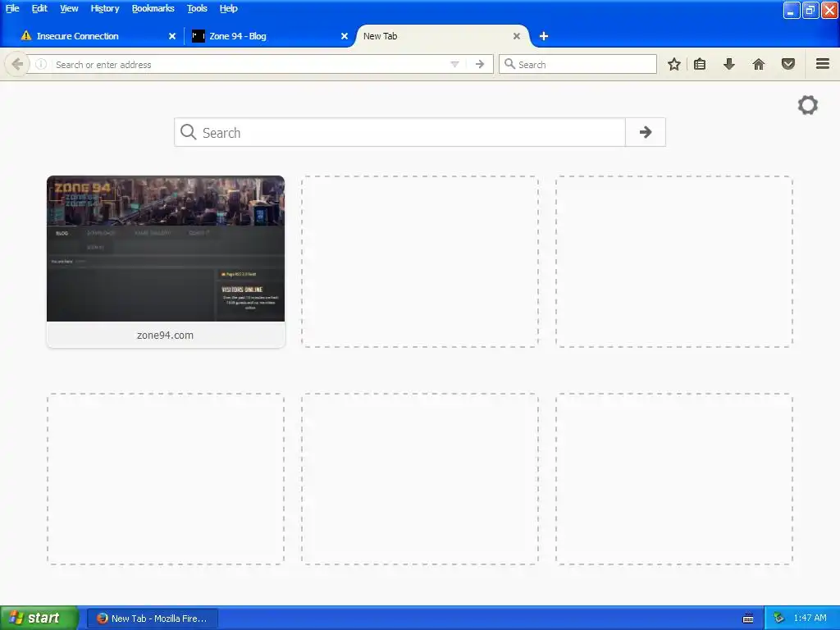Open the address bar history dropdown arrow

454,65
